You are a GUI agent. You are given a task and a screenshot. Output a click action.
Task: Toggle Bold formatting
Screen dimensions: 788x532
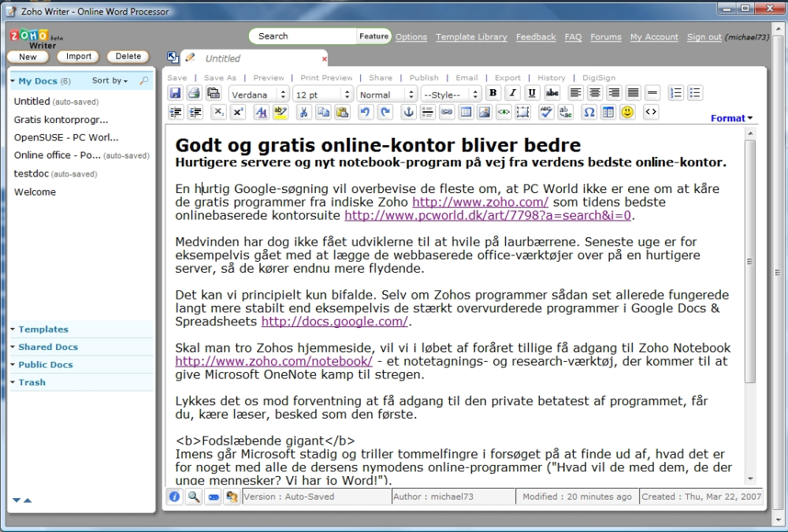[x=493, y=94]
